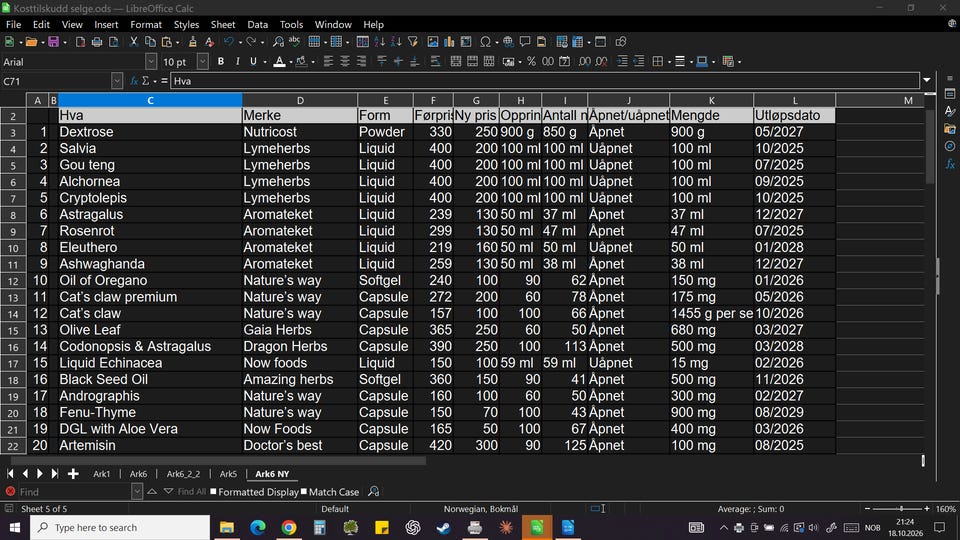Screen dimensions: 960x540
Task: Toggle Center Horizontally alignment
Action: [345, 61]
